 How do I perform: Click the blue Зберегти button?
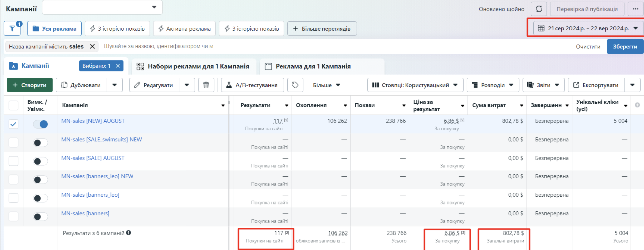pyautogui.click(x=625, y=46)
